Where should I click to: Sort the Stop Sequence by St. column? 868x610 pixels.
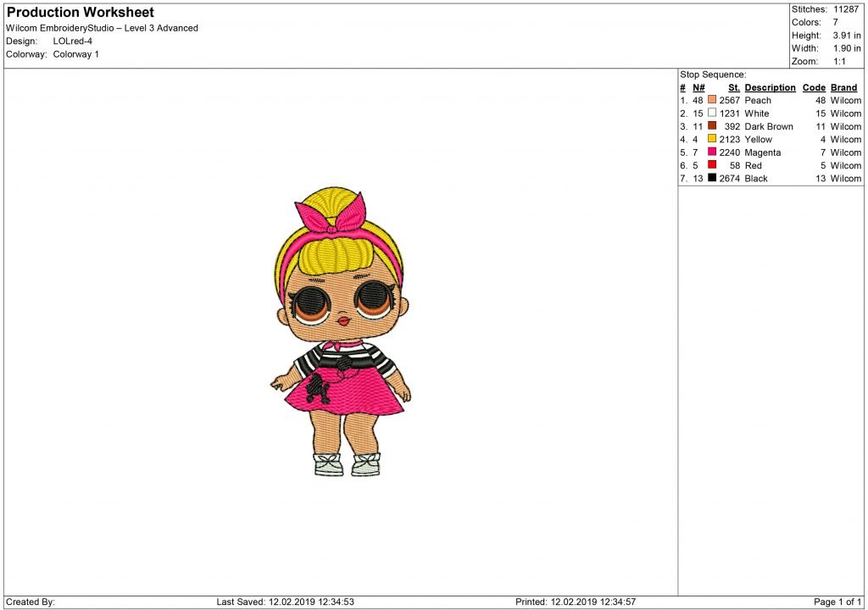pyautogui.click(x=732, y=87)
